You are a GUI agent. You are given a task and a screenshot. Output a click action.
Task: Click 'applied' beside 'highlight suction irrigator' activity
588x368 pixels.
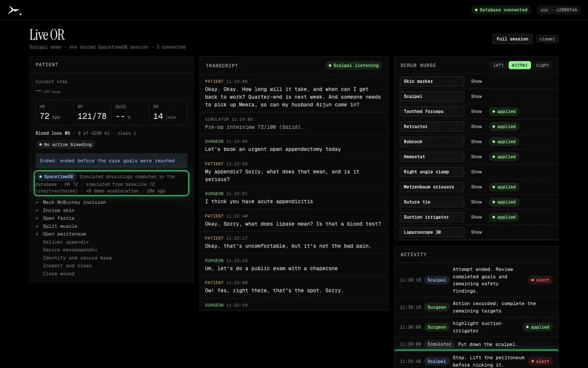pos(537,328)
